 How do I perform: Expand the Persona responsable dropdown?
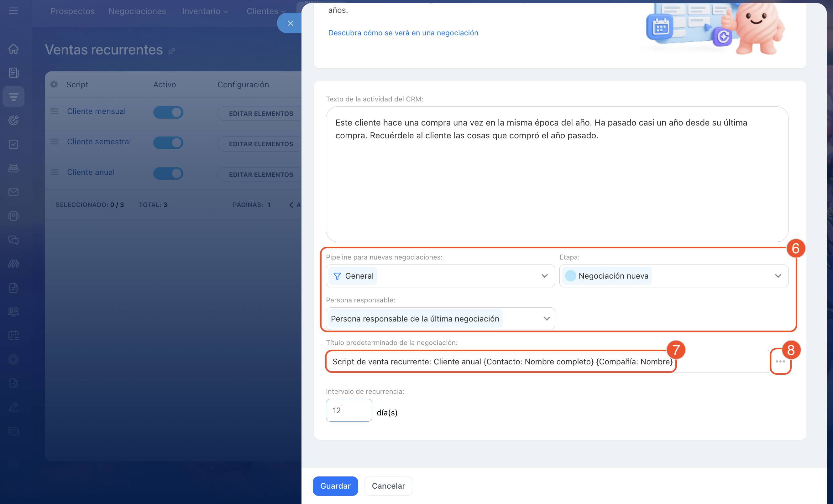[546, 319]
